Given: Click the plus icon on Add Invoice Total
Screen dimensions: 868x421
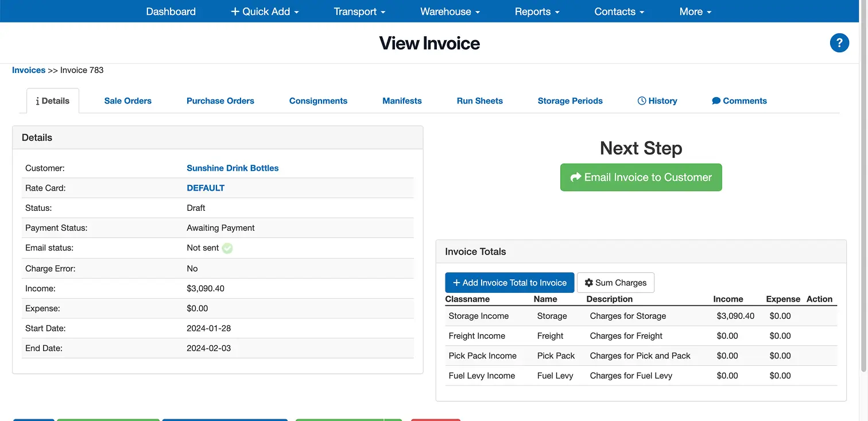Looking at the screenshot, I should (x=456, y=283).
